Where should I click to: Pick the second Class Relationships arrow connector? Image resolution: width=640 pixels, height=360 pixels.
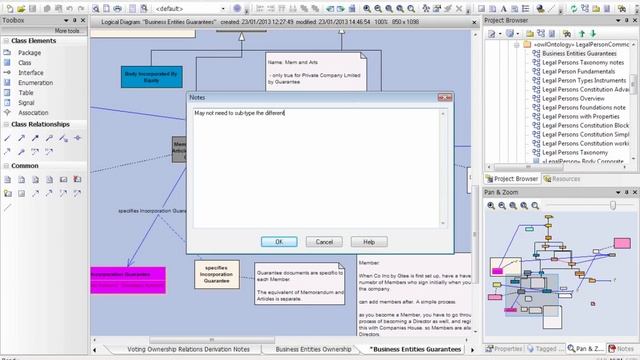click(21, 138)
